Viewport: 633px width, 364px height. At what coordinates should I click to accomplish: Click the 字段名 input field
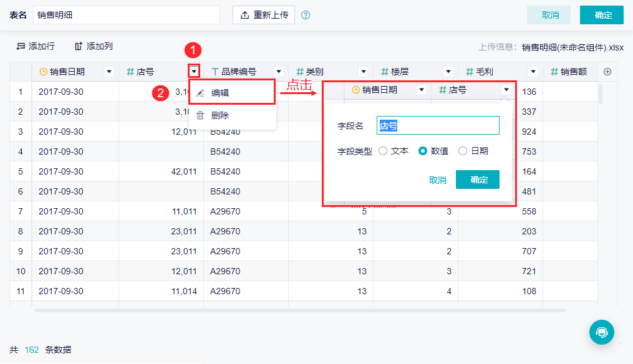pyautogui.click(x=438, y=125)
